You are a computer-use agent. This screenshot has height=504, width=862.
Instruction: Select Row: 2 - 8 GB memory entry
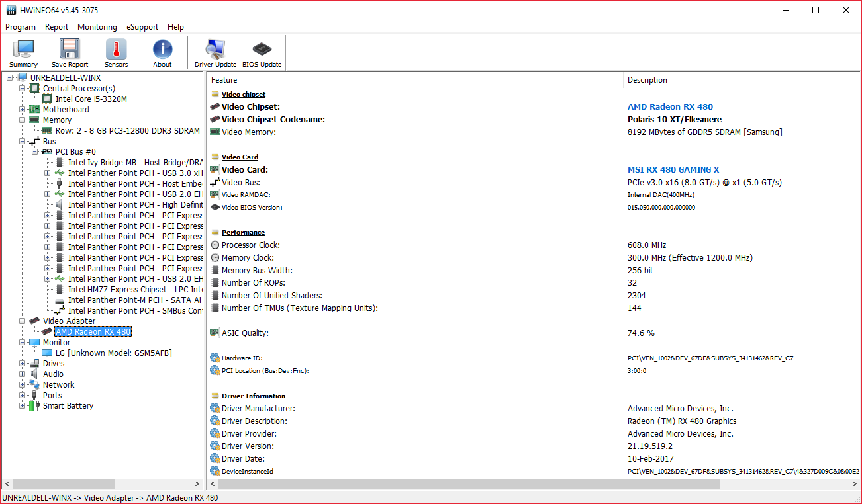coord(127,131)
